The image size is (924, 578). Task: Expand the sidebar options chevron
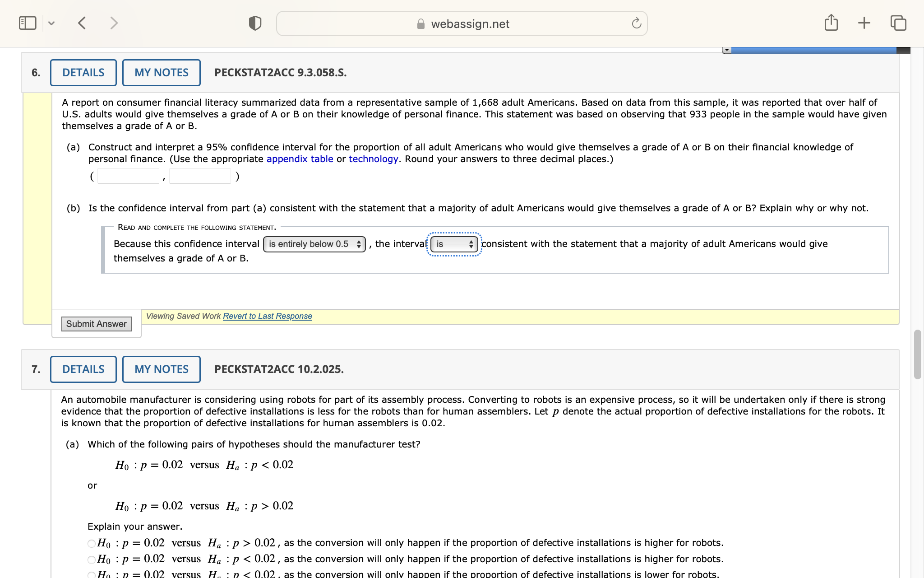(x=51, y=23)
